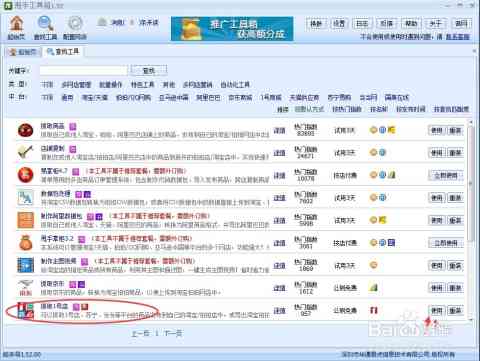Sort tools by 按发布时间
The image size is (480, 361).
410,109
